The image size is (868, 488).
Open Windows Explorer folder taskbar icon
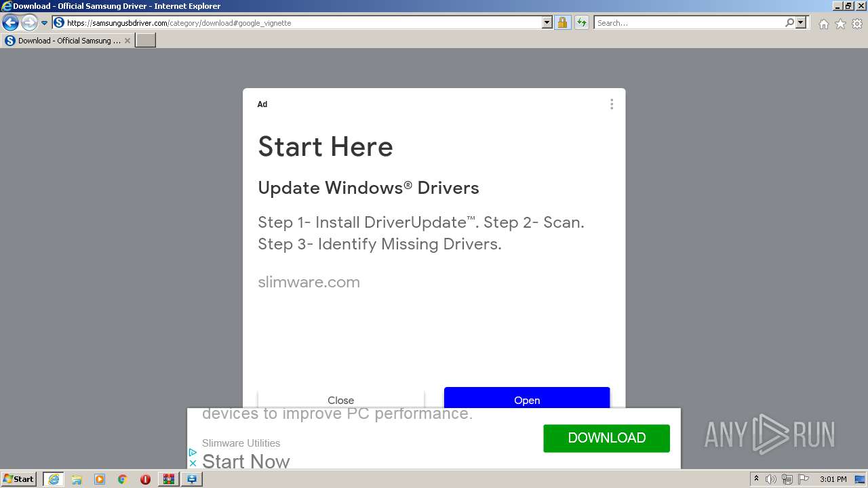tap(77, 479)
